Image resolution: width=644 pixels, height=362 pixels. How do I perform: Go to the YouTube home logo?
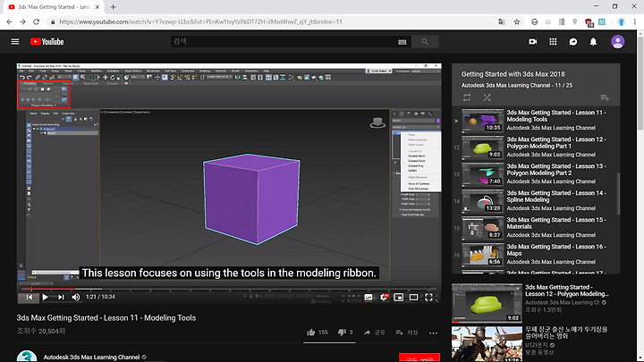click(47, 42)
